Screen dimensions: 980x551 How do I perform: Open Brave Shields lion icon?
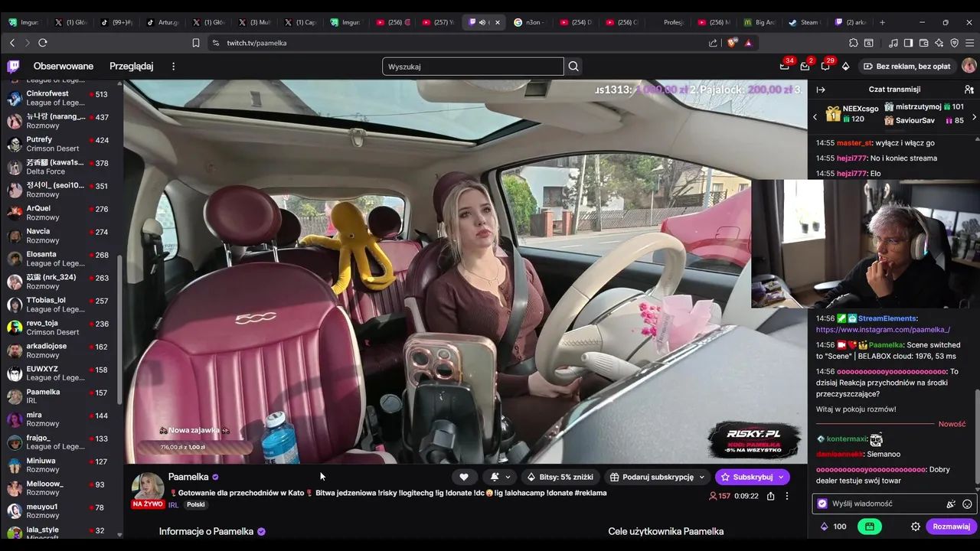coord(732,43)
